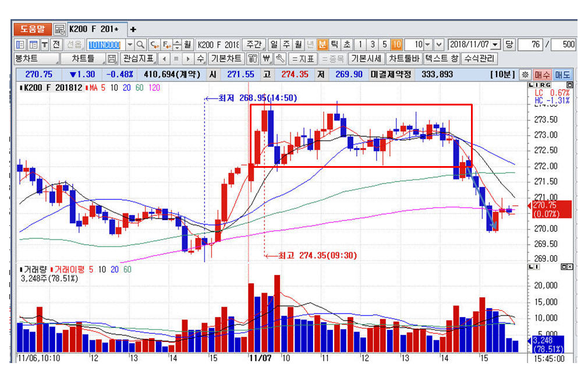Click the won currency symbol icon
The image size is (588, 391).
(266, 59)
